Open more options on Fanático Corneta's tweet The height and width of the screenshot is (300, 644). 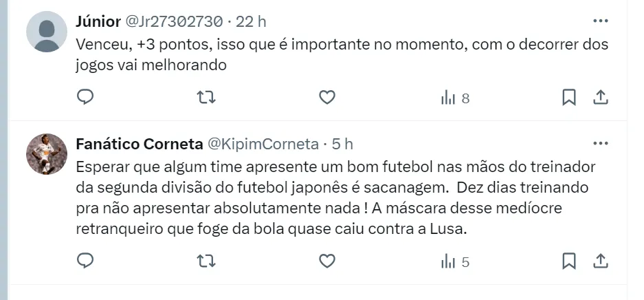pyautogui.click(x=600, y=144)
